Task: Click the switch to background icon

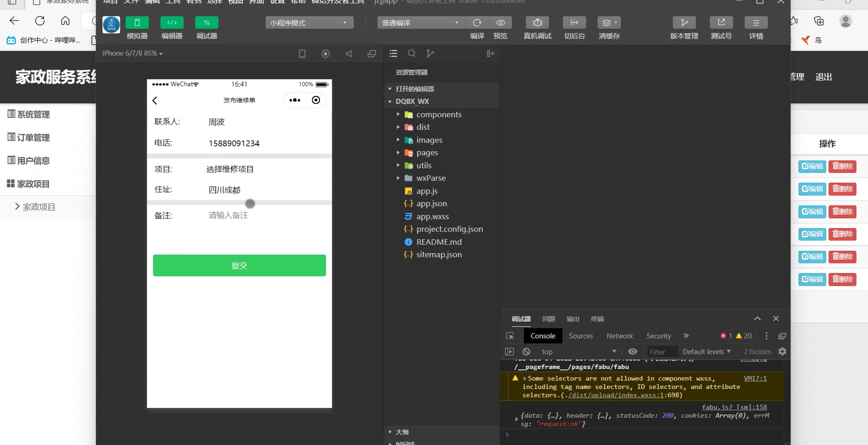Action: [574, 23]
